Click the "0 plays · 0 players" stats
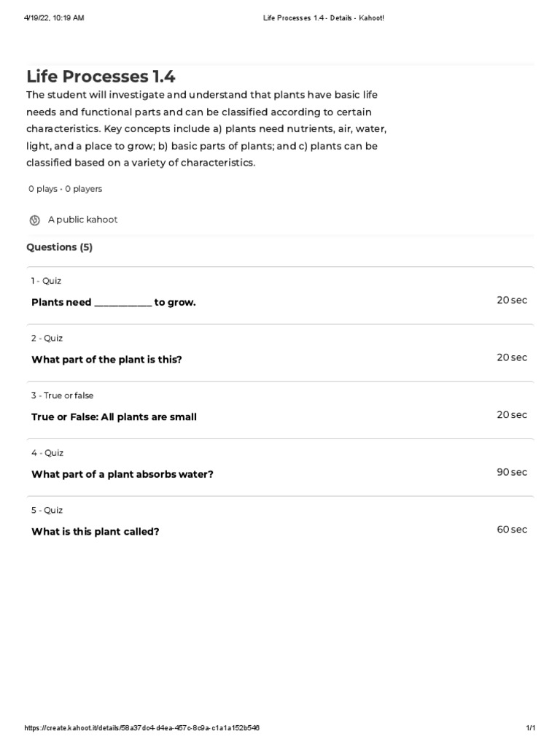 (65, 189)
